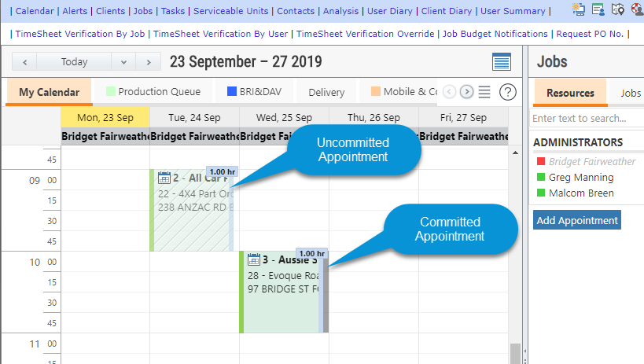Viewport: 644px width, 364px height.
Task: Open the Jobs link in top menu
Action: point(143,11)
